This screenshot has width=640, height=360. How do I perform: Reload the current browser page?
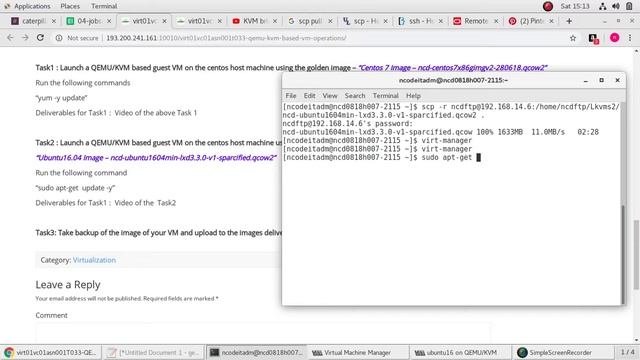point(40,38)
